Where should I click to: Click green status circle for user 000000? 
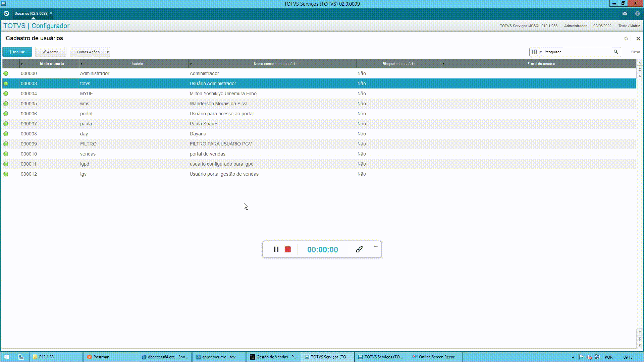pyautogui.click(x=6, y=73)
